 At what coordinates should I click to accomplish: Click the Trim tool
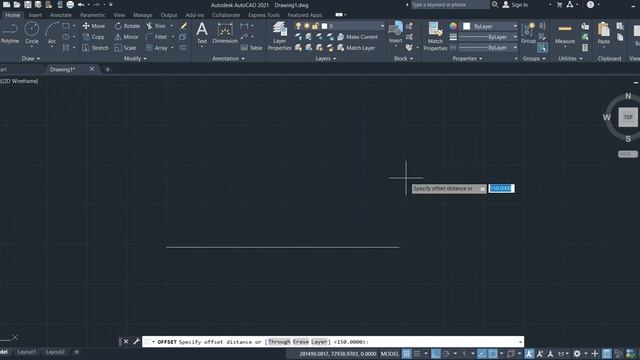(x=156, y=26)
